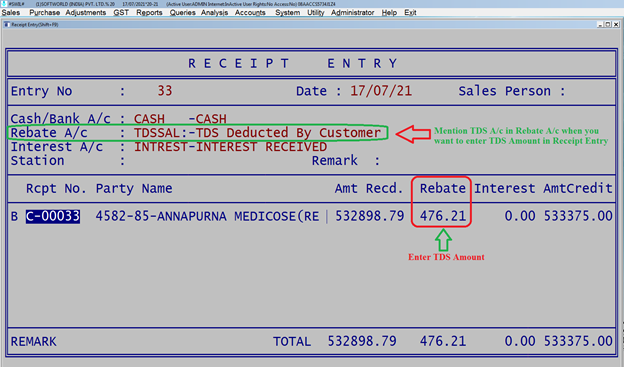
Task: Click the application icon in the title bar
Action: pyautogui.click(x=4, y=4)
